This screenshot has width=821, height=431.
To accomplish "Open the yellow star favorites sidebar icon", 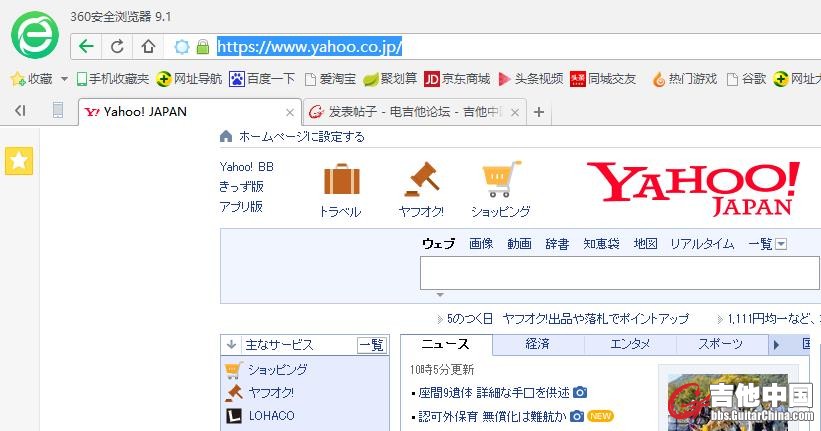I will coord(19,161).
